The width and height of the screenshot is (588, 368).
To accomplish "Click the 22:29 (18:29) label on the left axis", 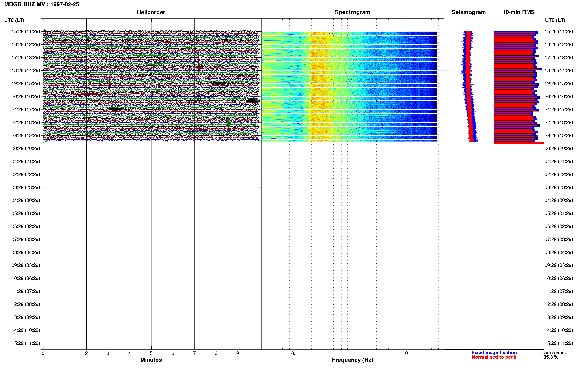I will click(26, 122).
